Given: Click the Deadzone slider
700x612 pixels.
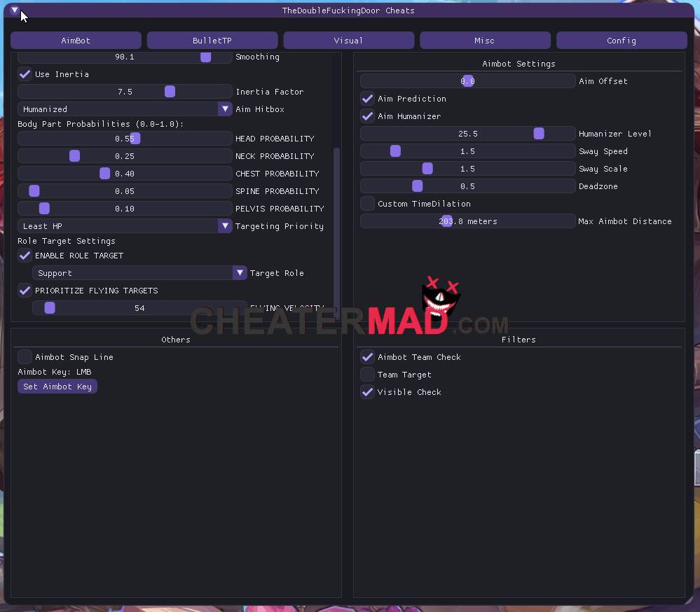Looking at the screenshot, I should pyautogui.click(x=467, y=186).
